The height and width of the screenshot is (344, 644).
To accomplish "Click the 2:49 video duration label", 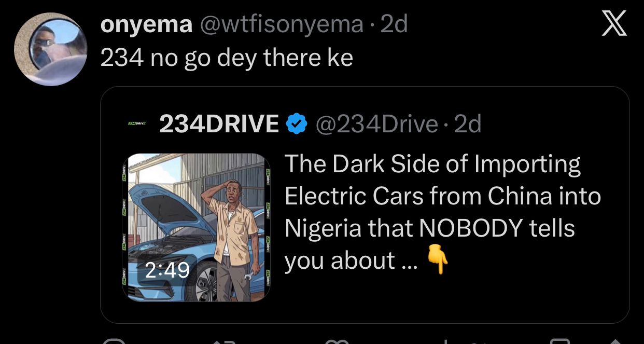I will (x=166, y=271).
